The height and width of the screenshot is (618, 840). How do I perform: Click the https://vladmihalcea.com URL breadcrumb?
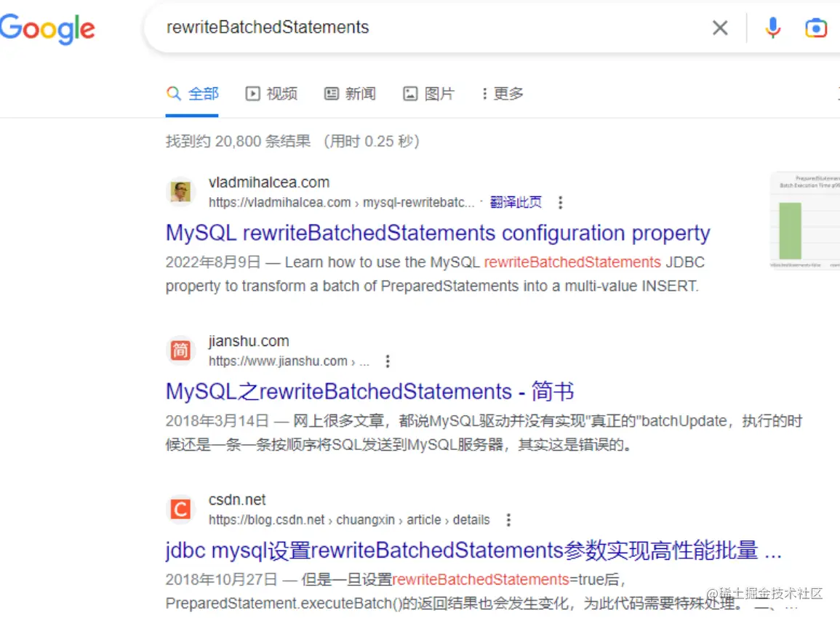pos(341,202)
